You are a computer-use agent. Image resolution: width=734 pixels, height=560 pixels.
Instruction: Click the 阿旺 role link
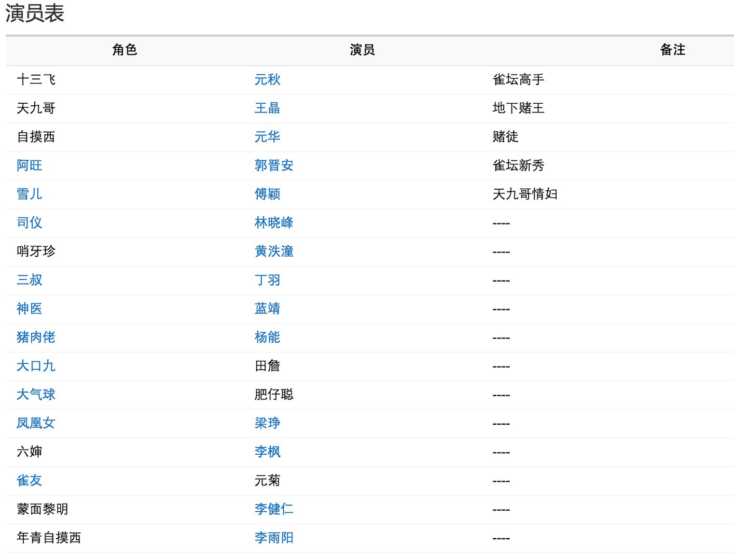(x=29, y=165)
